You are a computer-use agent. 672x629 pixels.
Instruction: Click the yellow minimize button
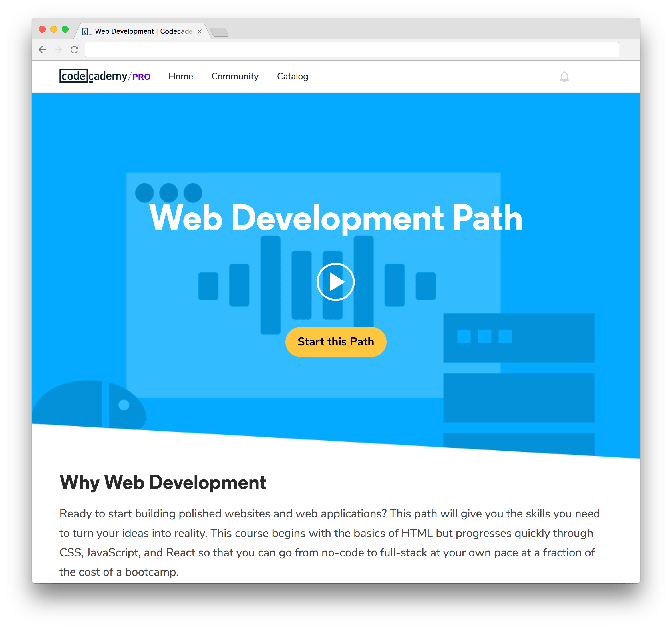pos(53,29)
